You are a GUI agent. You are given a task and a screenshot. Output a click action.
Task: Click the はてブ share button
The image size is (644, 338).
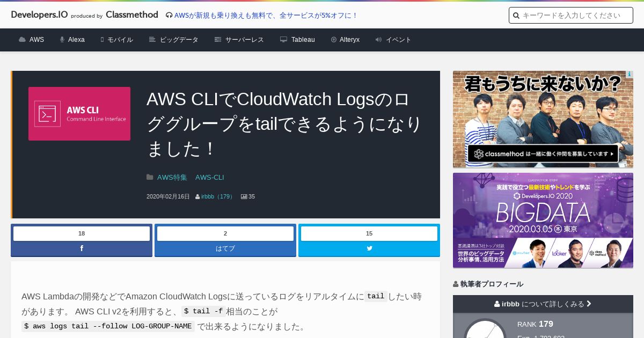pos(225,248)
